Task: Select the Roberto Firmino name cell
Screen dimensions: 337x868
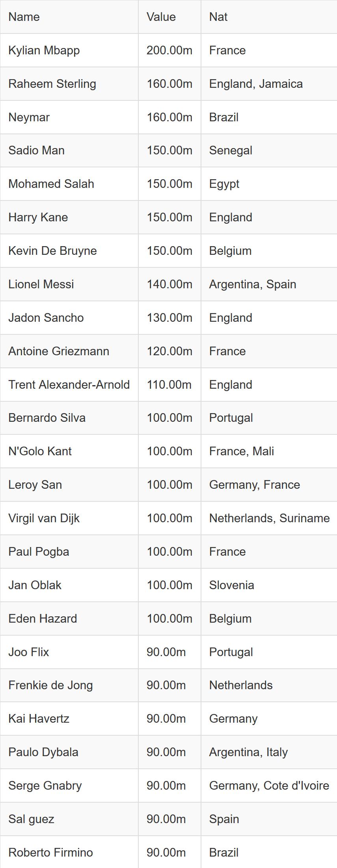Action: 50,853
